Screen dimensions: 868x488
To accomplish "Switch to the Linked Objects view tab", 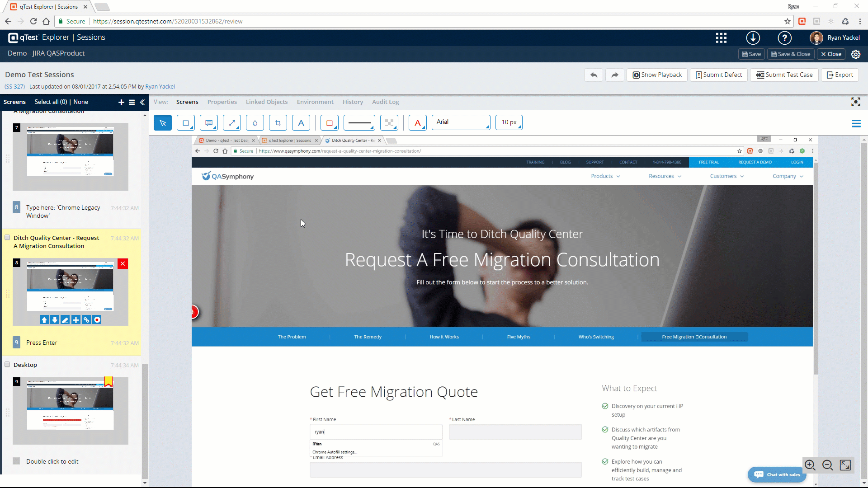I will pos(267,102).
